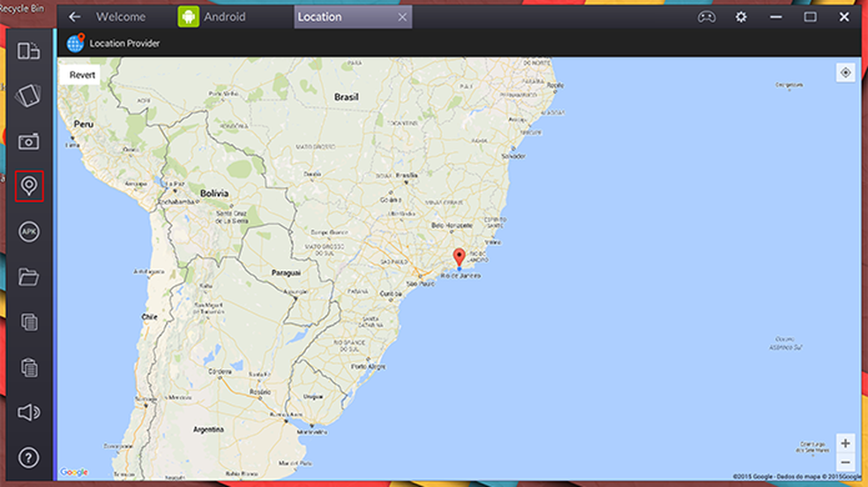Click the Brasil map label

(x=346, y=97)
